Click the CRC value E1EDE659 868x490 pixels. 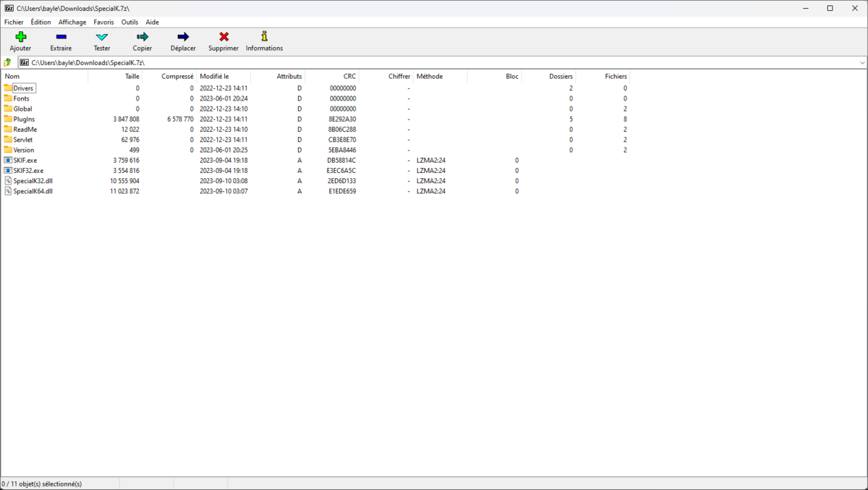(x=343, y=191)
